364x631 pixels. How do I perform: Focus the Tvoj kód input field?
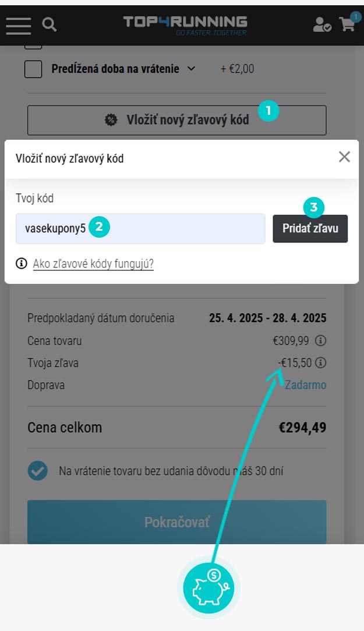coord(140,228)
